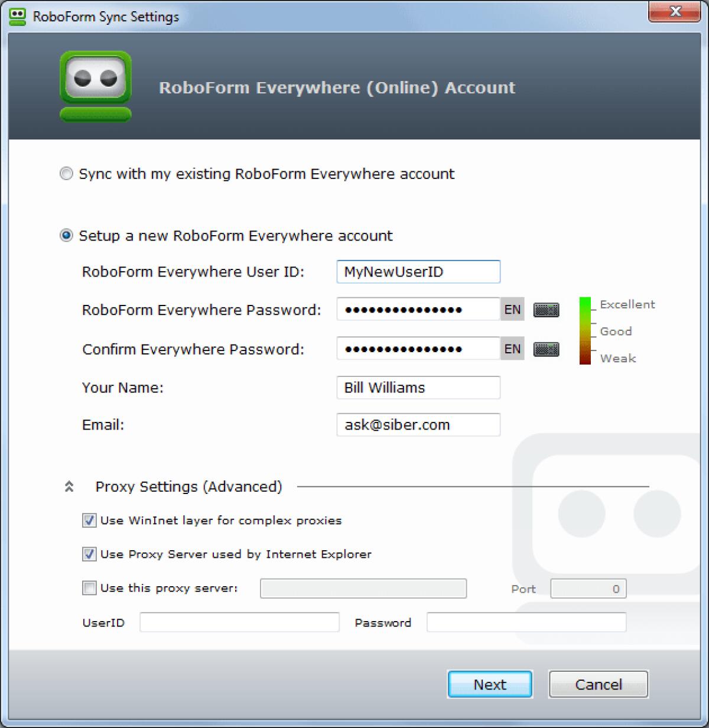Open the virtual keyboard for the Everywhere Password
Viewport: 709px width, 728px height.
coord(545,309)
